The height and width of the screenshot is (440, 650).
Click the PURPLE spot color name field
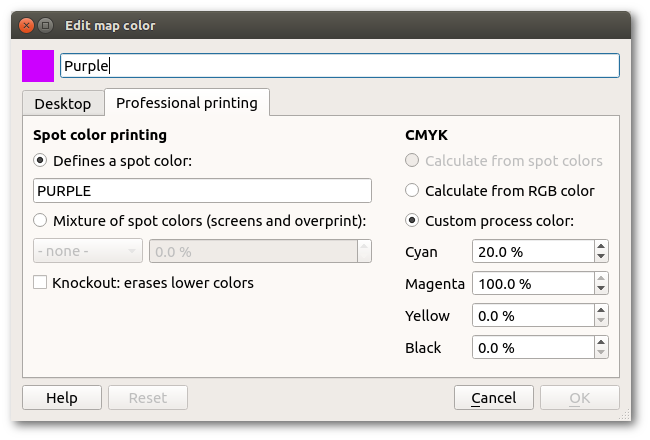click(202, 190)
